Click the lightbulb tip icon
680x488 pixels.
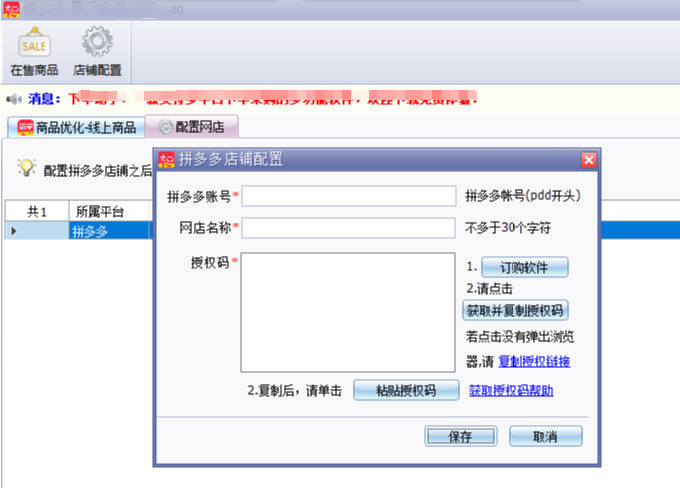[x=27, y=168]
